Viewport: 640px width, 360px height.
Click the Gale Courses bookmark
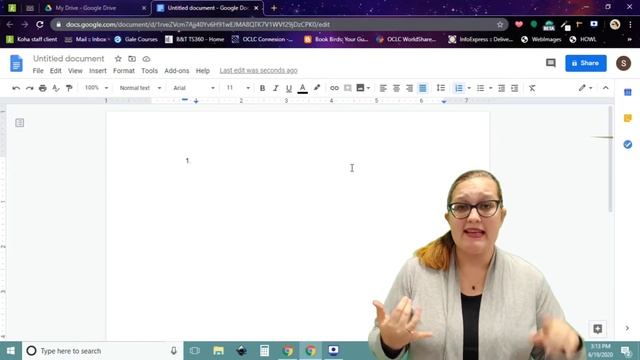pyautogui.click(x=136, y=39)
